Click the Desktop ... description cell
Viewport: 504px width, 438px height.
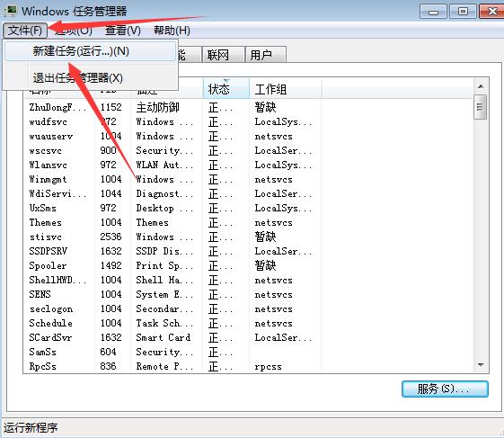(x=164, y=208)
